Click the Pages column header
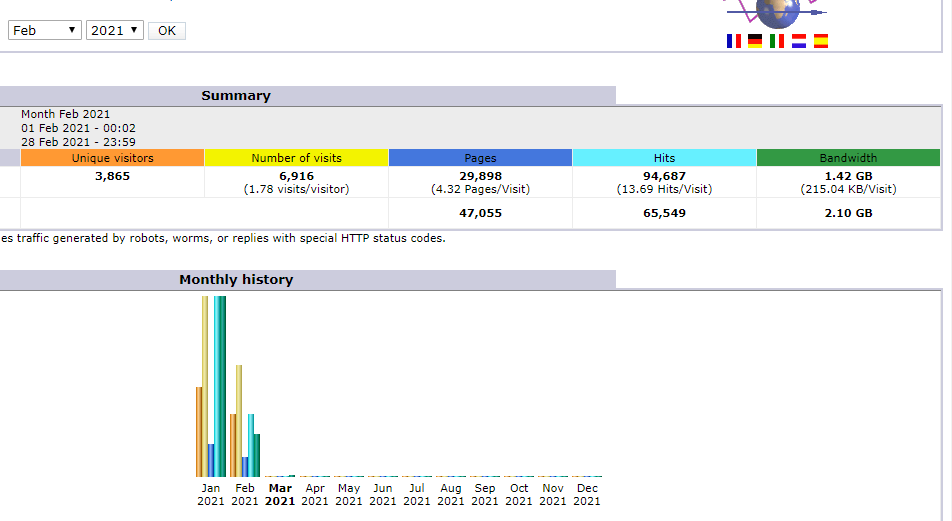The height and width of the screenshot is (521, 952). 480,158
